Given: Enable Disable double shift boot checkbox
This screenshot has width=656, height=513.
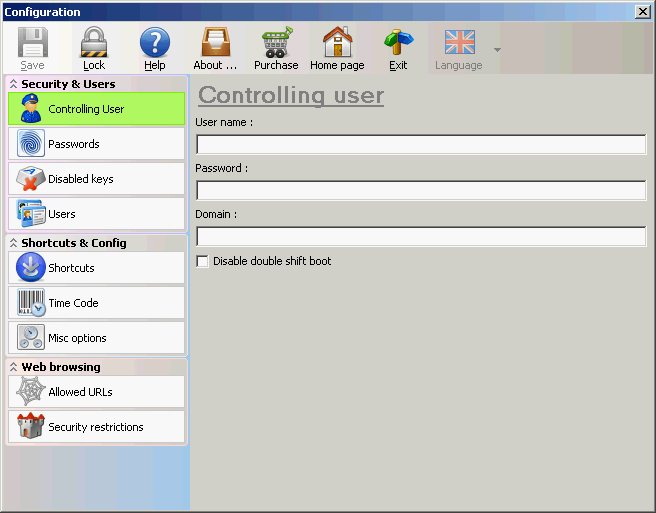Looking at the screenshot, I should click(x=202, y=262).
